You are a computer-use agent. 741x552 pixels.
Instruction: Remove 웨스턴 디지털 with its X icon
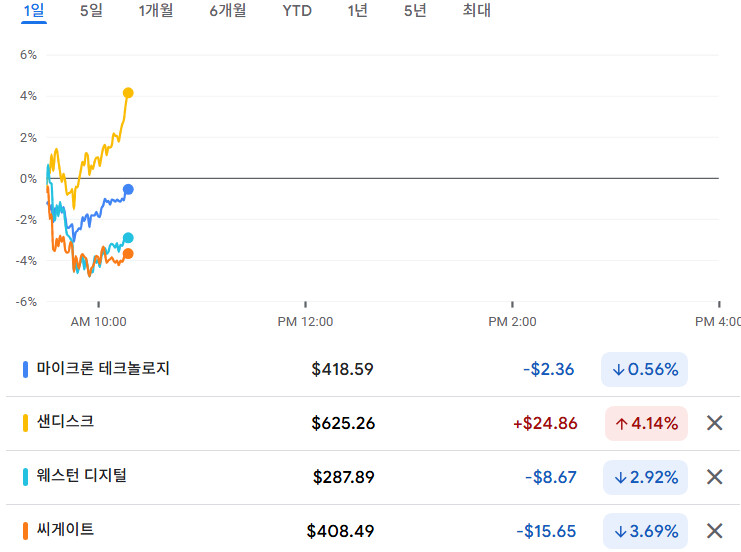pyautogui.click(x=714, y=477)
